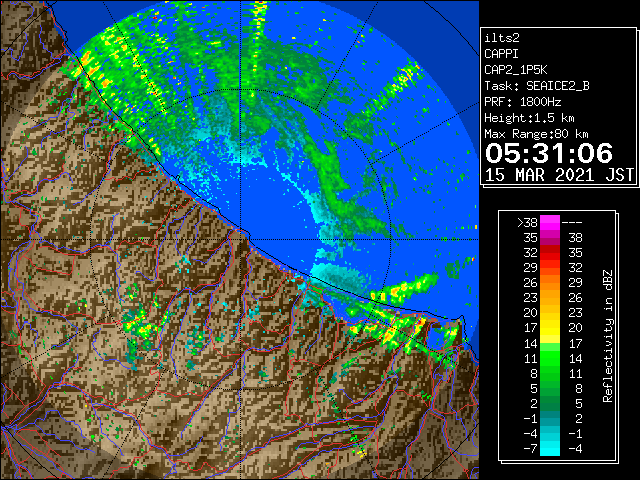
Task: Click the '>38' legend scale label
Action: (x=527, y=223)
